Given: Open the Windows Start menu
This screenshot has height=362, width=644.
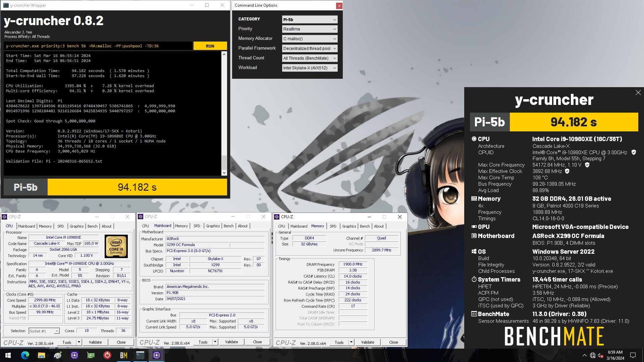Looking at the screenshot, I should [8, 355].
